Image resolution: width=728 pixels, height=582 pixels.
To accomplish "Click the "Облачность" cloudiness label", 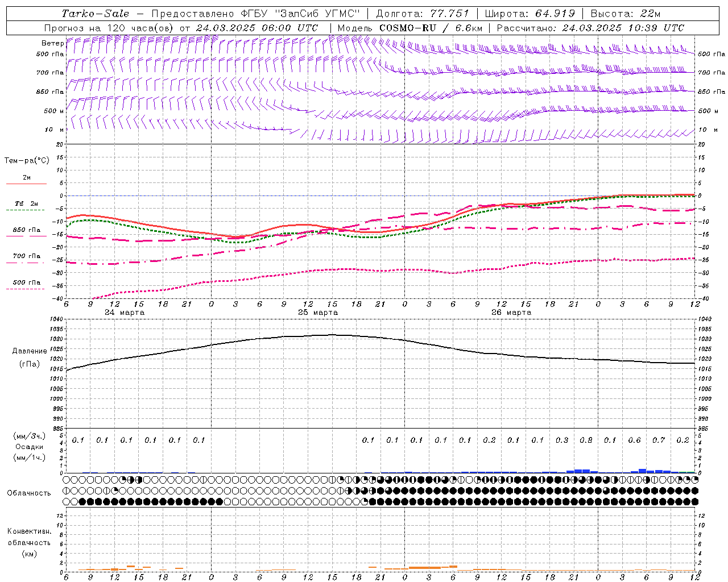I will [29, 493].
